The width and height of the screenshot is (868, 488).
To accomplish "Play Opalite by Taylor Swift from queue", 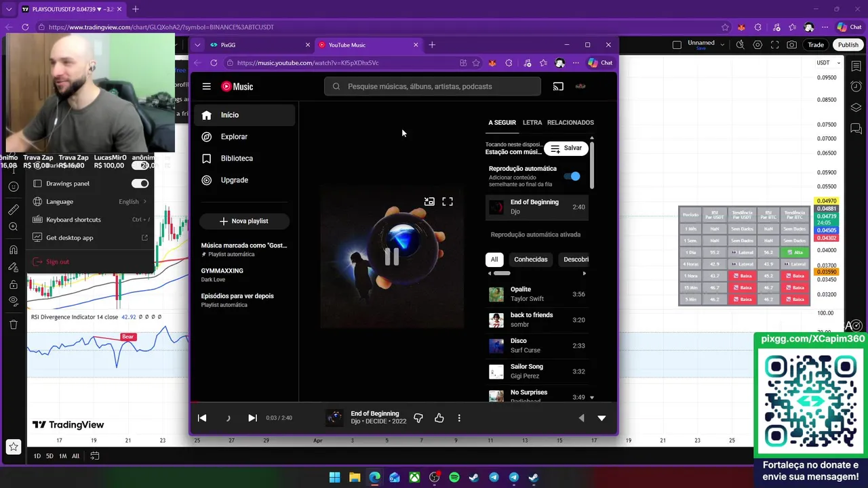I will click(537, 294).
